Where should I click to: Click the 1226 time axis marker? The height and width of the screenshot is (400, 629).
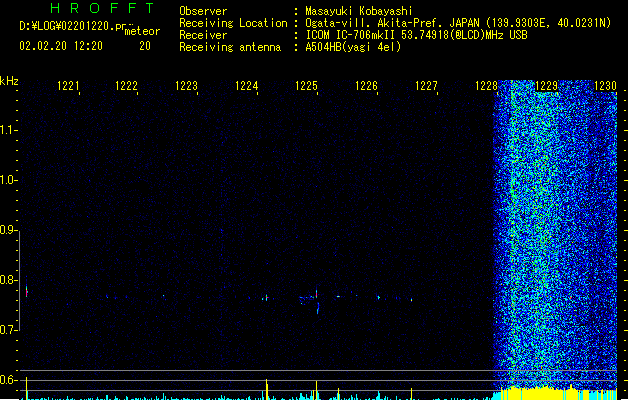click(x=367, y=86)
